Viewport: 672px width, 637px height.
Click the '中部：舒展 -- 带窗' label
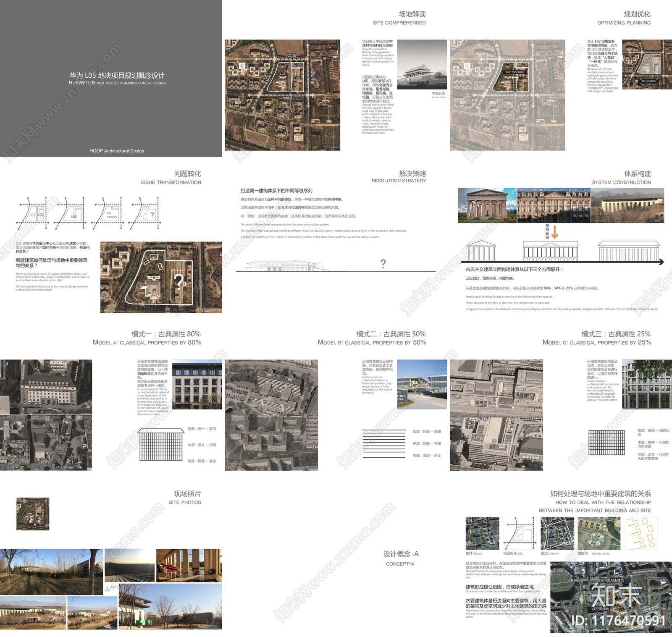click(427, 443)
